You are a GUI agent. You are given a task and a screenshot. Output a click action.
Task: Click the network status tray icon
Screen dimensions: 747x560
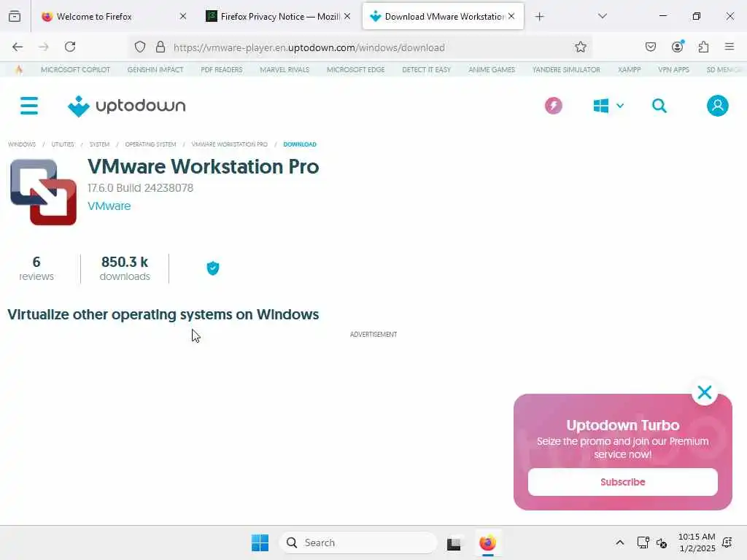click(x=643, y=542)
